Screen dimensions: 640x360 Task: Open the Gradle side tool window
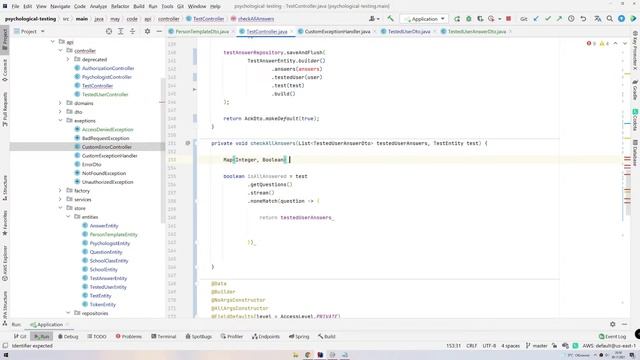635,90
